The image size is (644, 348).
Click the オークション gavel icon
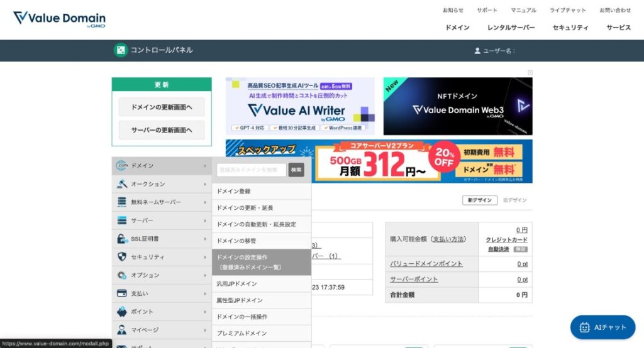[x=121, y=184]
